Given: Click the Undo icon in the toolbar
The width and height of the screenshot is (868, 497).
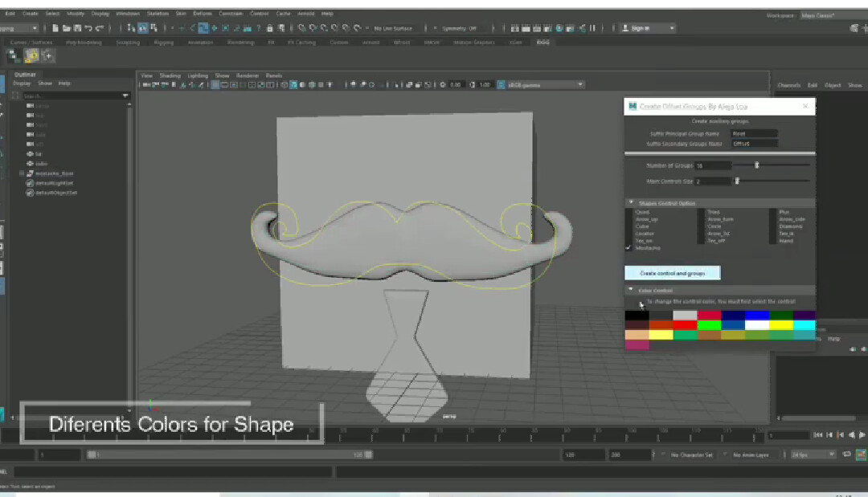Looking at the screenshot, I should pos(90,27).
